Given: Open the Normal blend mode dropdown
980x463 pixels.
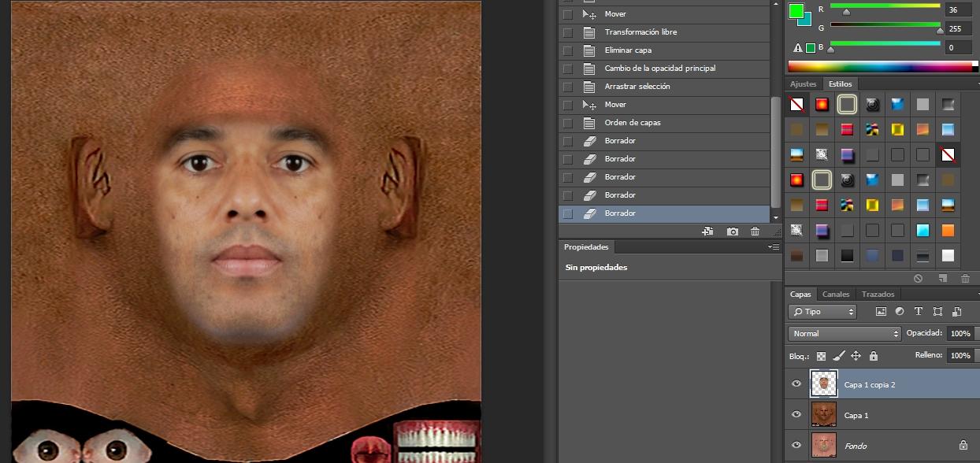Looking at the screenshot, I should [x=845, y=334].
